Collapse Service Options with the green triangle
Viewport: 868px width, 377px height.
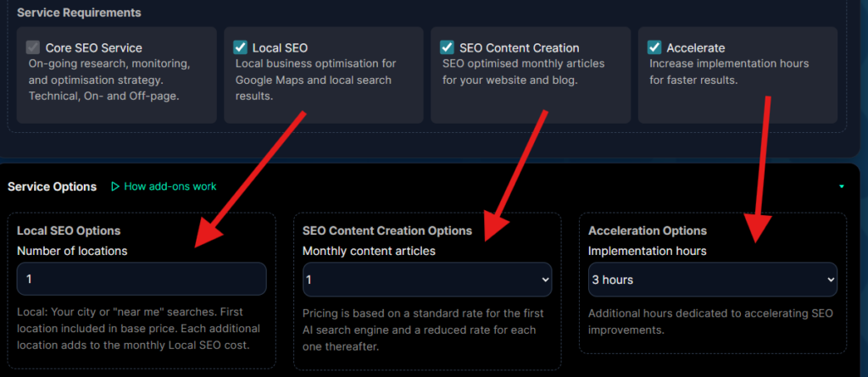[841, 186]
